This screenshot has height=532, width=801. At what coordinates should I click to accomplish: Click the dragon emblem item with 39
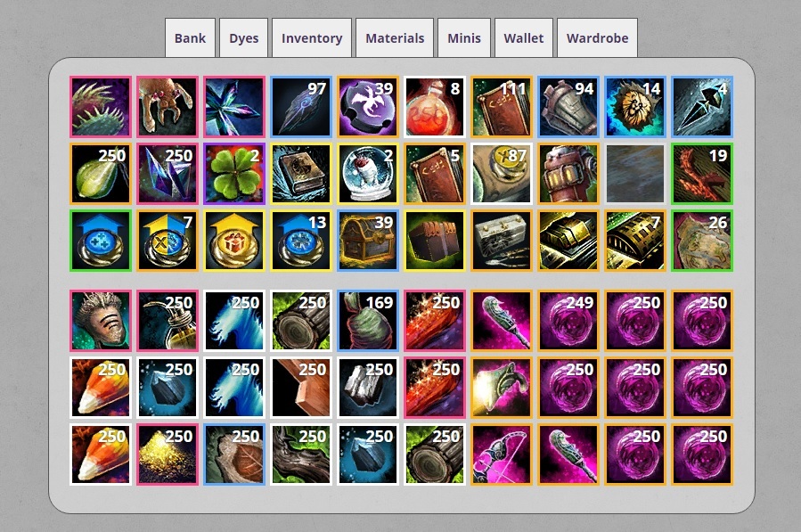pos(368,107)
